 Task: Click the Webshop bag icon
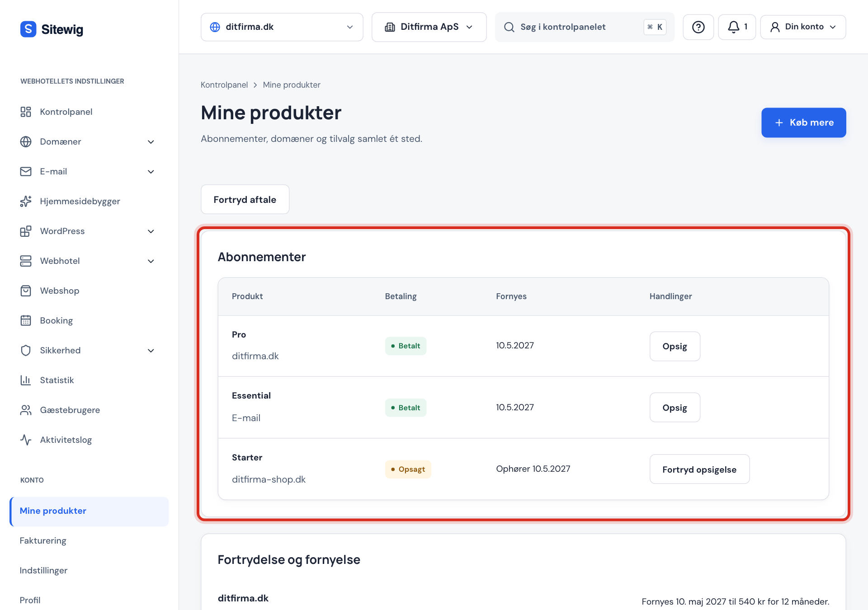(26, 291)
